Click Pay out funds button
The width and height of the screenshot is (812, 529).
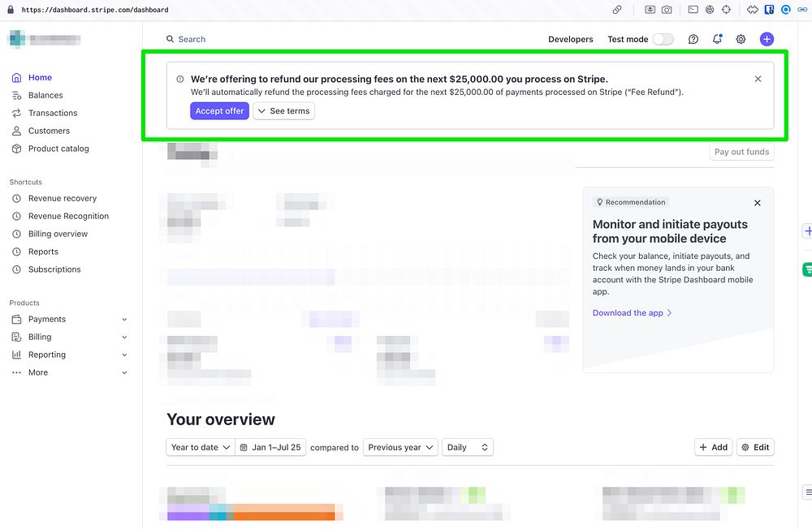coord(741,152)
